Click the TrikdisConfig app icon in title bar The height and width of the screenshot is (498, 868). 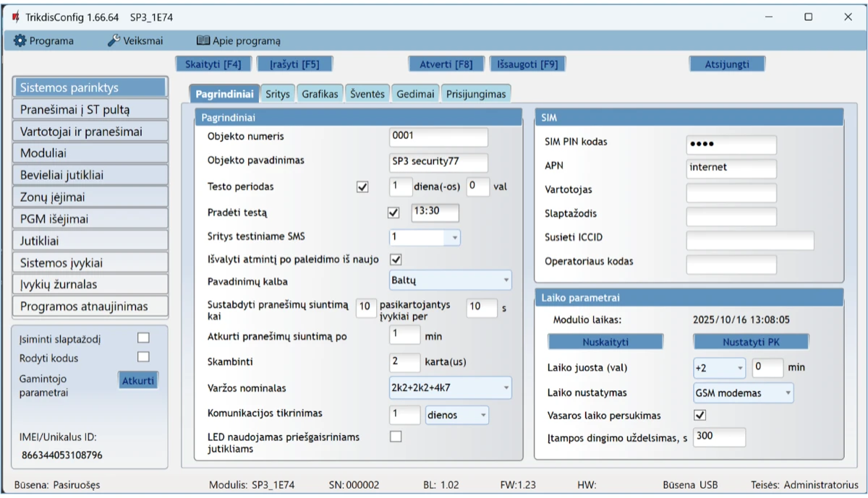[16, 17]
